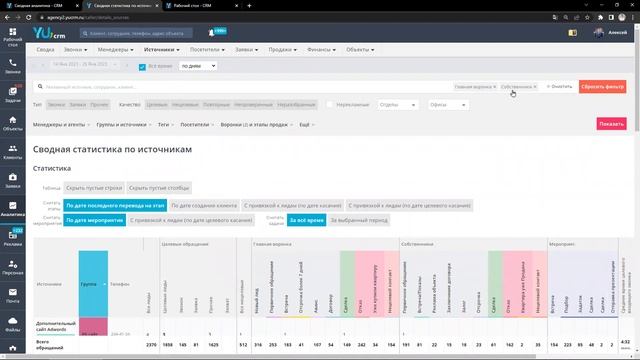The height and width of the screenshot is (360, 640).
Task: Open the Продажи top menu
Action: (x=282, y=49)
